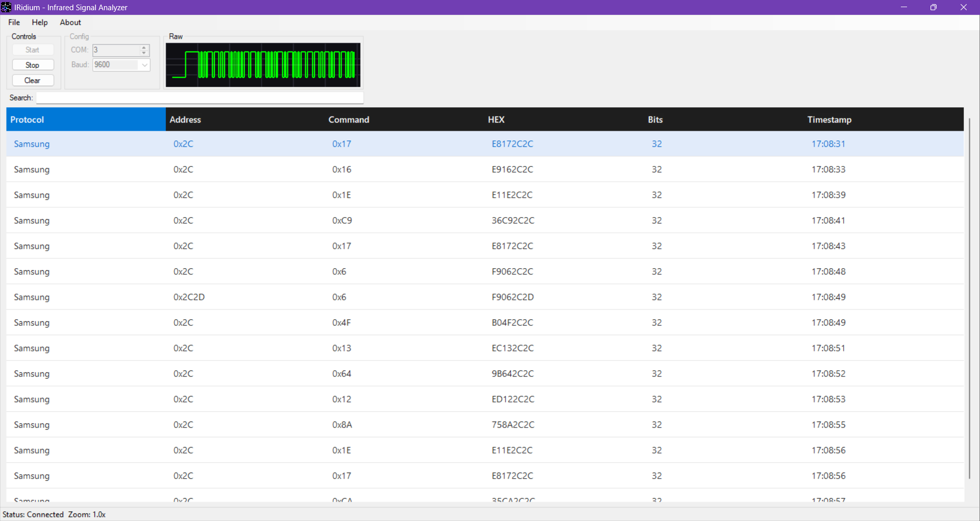Viewport: 980px width, 521px height.
Task: Select the row with HEX E9162C2C
Action: (485, 170)
